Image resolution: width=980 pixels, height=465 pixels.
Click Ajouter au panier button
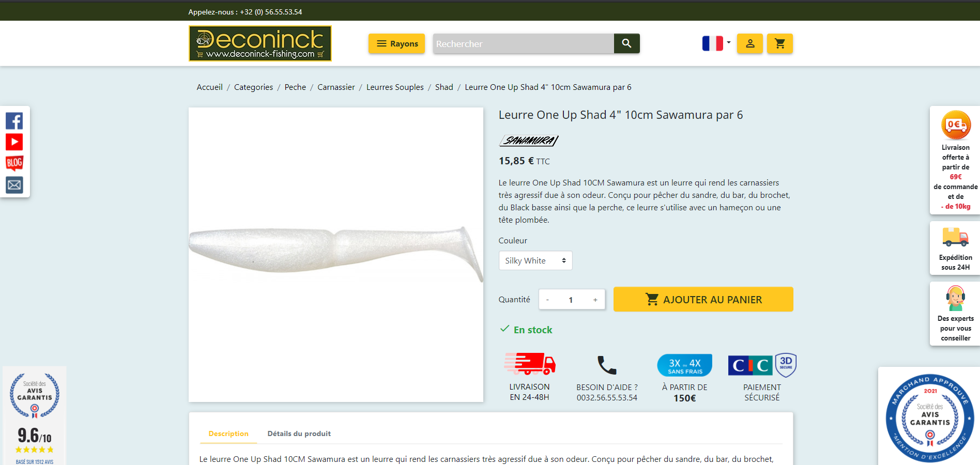[x=703, y=299]
